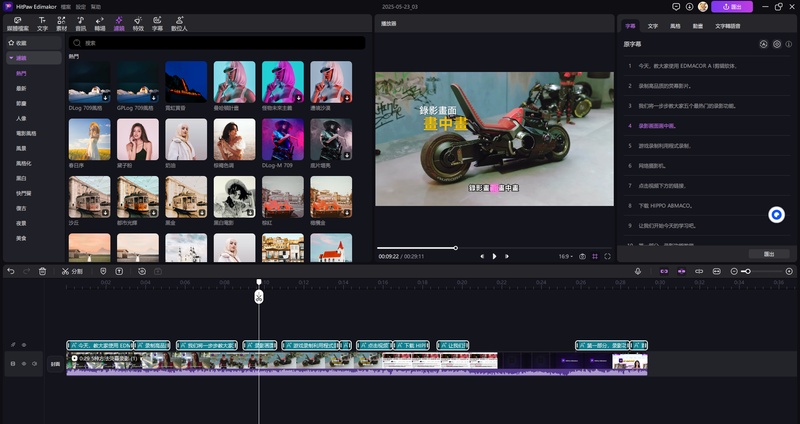Select the 春日序 filter thumbnail
The height and width of the screenshot is (424, 800).
click(x=89, y=139)
